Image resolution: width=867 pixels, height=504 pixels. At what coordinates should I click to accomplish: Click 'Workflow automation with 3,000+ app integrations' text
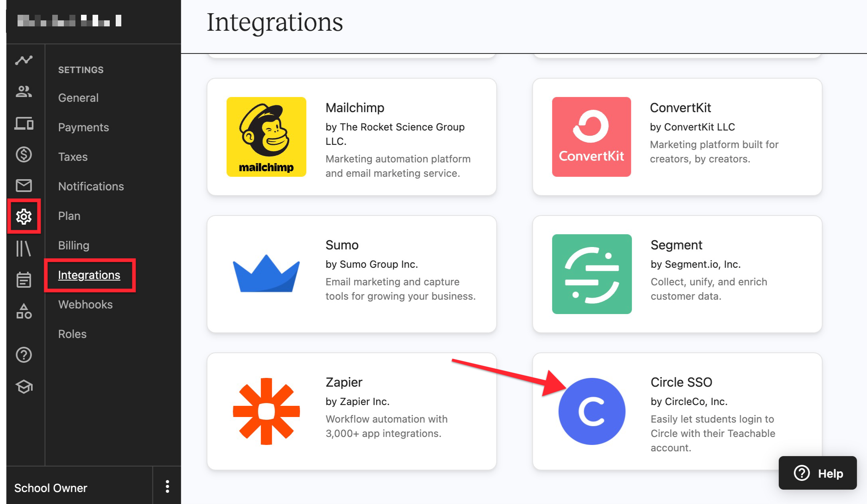(387, 426)
